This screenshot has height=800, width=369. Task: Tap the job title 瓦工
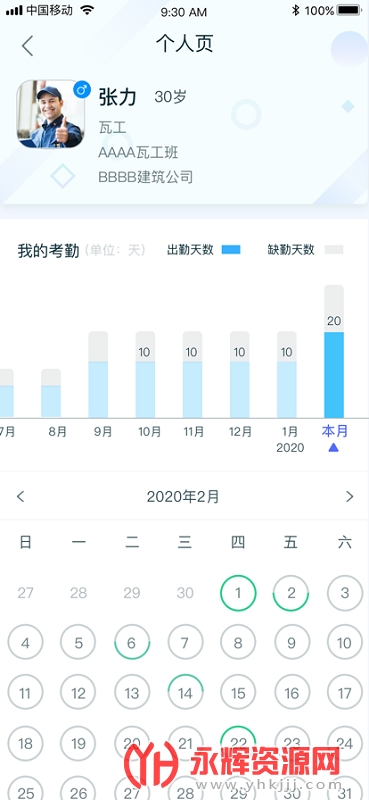click(x=112, y=128)
